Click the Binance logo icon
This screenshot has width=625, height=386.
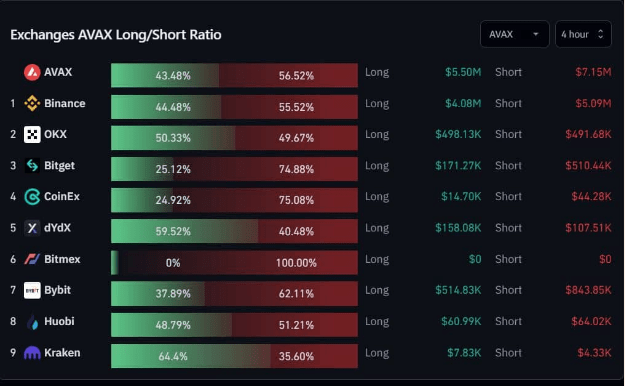[32, 104]
